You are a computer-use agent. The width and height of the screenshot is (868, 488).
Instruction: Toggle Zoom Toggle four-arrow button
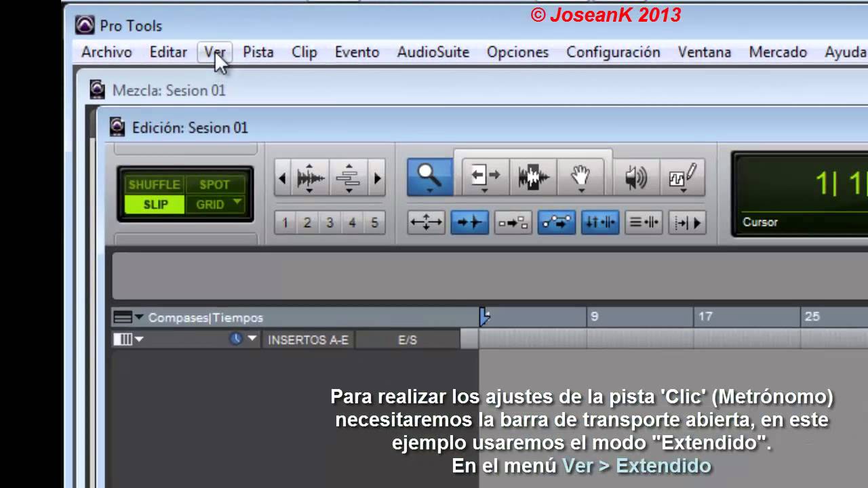coord(426,222)
